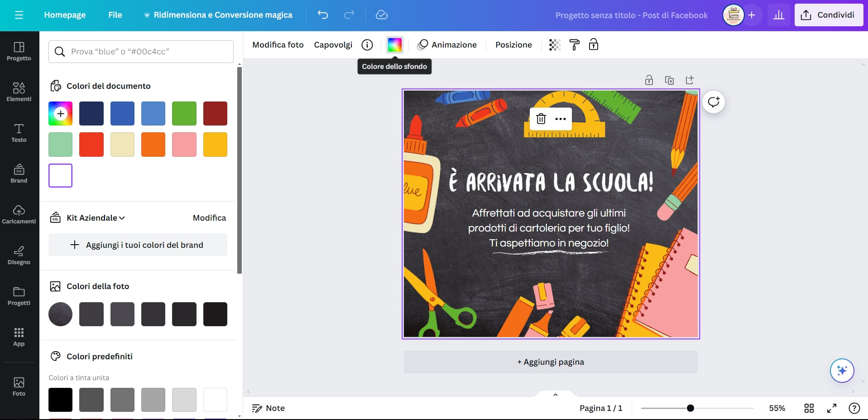Click the project title Progetto senza titolo
Viewport: 868px width, 420px height.
(x=631, y=15)
